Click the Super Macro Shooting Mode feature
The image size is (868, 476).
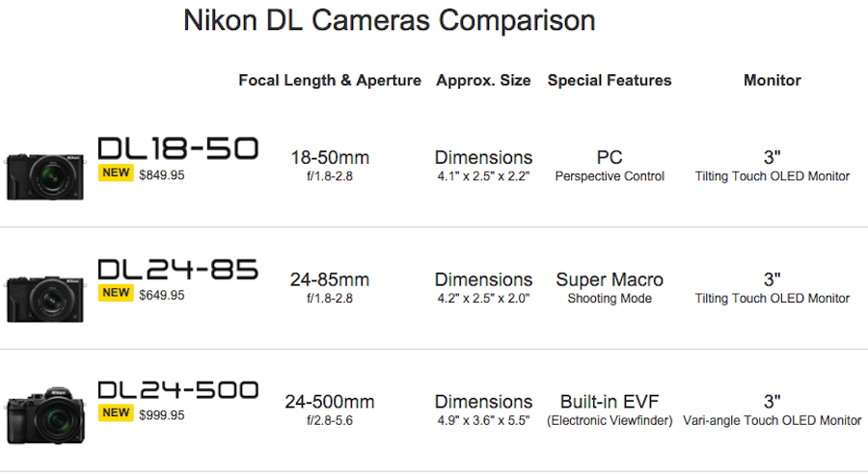[x=610, y=286]
